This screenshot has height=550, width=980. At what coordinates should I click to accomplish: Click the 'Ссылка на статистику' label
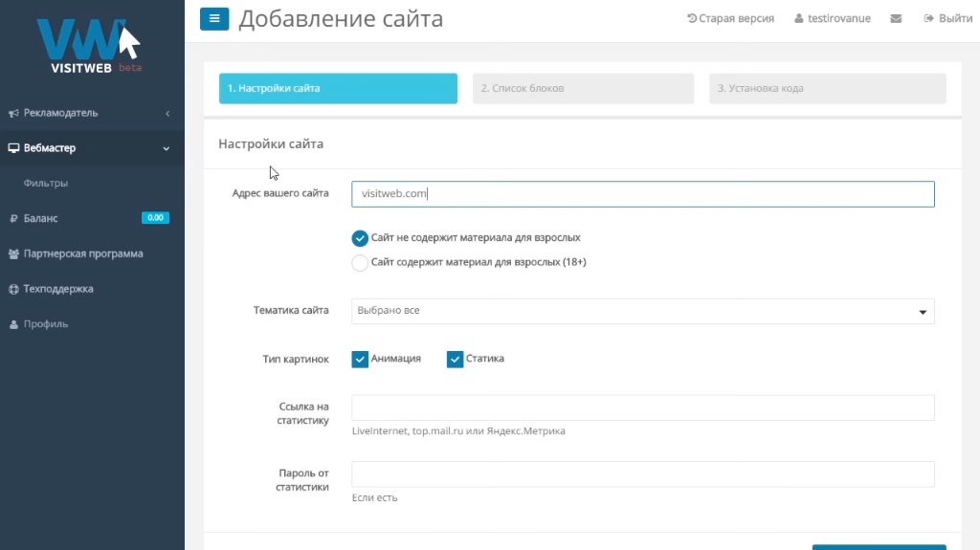(303, 414)
